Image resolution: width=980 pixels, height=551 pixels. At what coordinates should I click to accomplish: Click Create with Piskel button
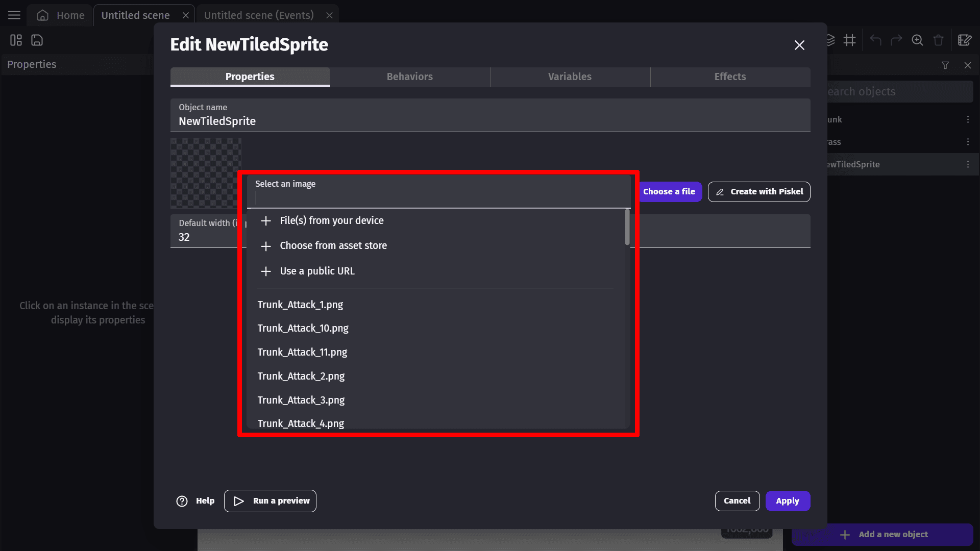click(x=759, y=192)
